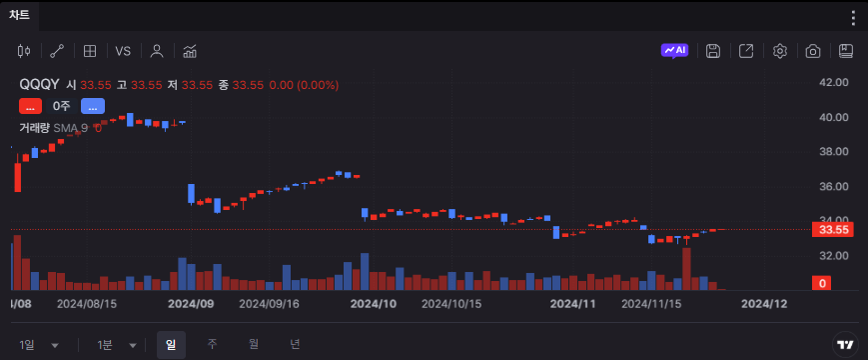This screenshot has height=360, width=868.
Task: Open the user profile icon in toolbar
Action: 157,52
